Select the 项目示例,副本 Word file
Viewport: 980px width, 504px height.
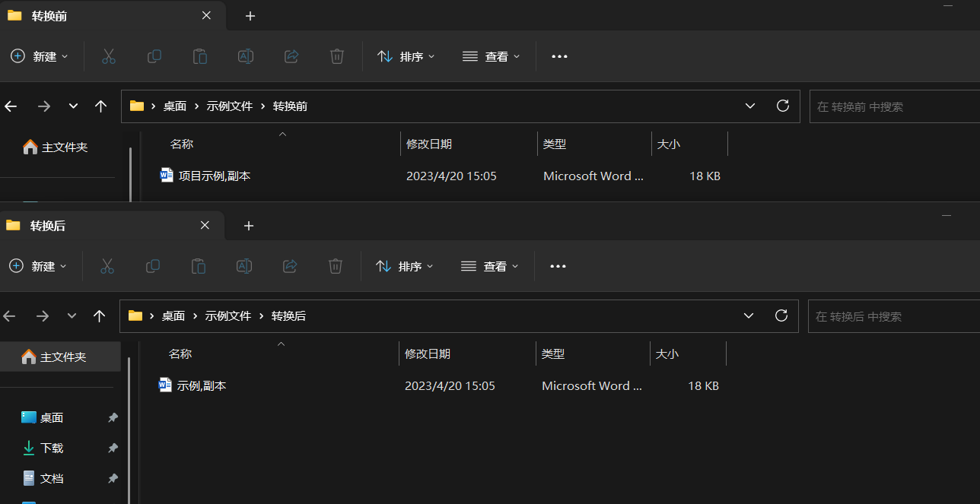coord(214,176)
